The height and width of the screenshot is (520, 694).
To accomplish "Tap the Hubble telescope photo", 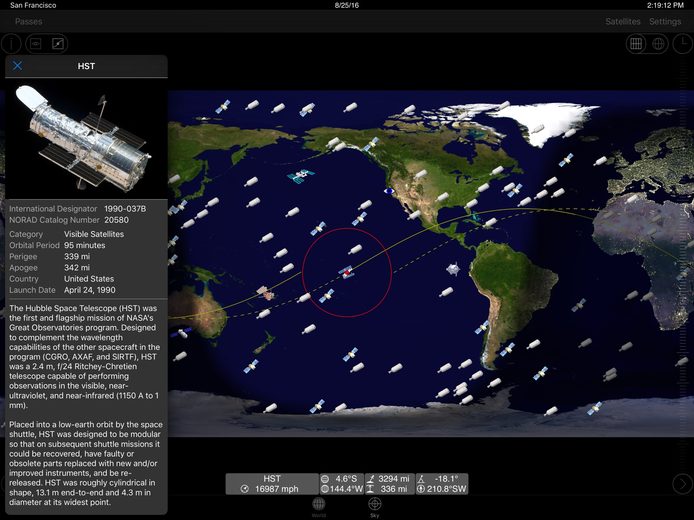I will point(86,139).
